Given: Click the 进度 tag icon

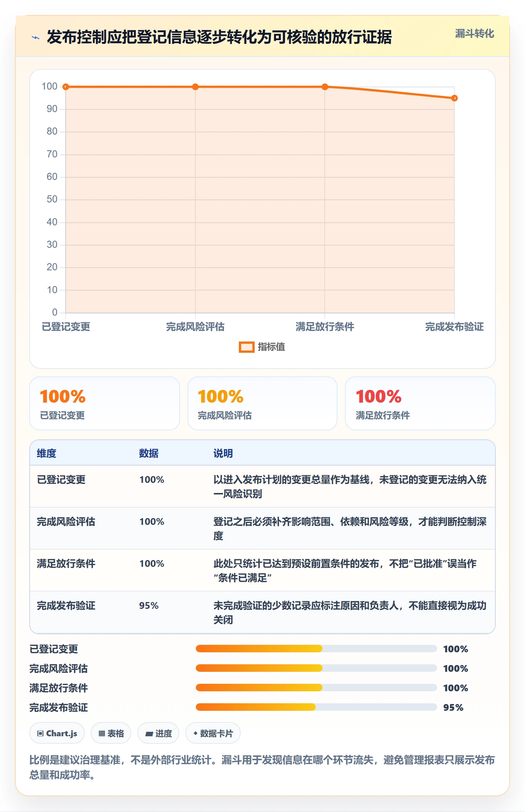Looking at the screenshot, I should point(149,734).
